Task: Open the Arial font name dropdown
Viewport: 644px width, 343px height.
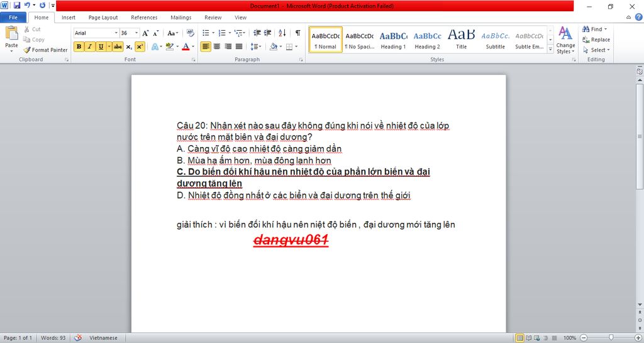Action: click(x=116, y=33)
